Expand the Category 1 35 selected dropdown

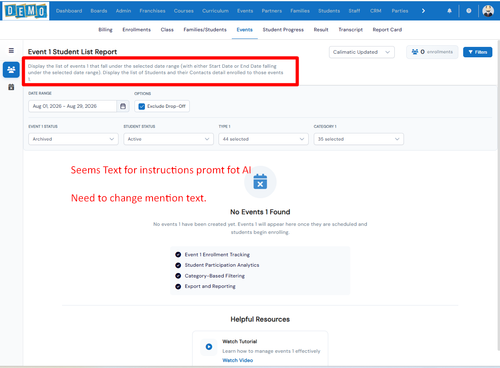(x=359, y=139)
